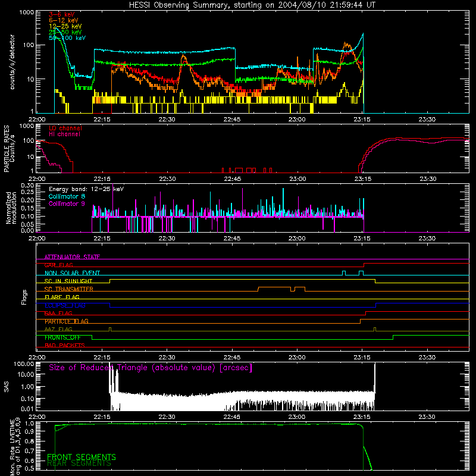Click the 'NON SOLAR EVENT' flag label
The height and width of the screenshot is (476, 476).
pyautogui.click(x=72, y=273)
